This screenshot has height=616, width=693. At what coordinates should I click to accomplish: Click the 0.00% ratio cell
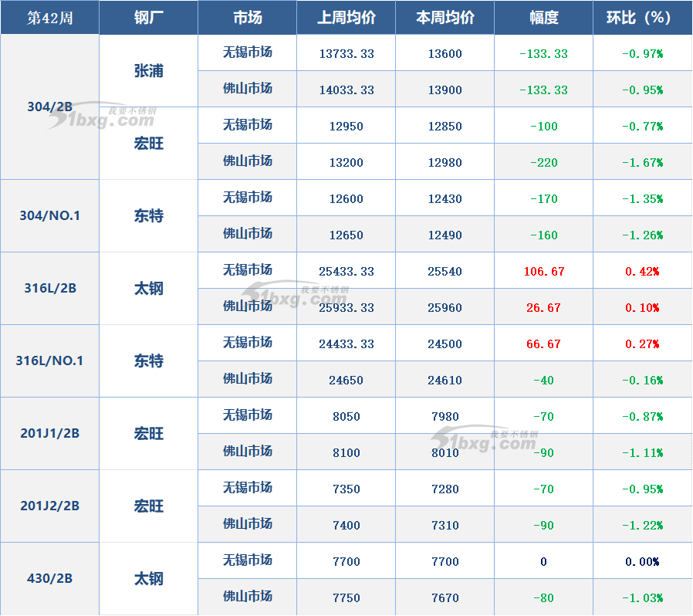[642, 562]
